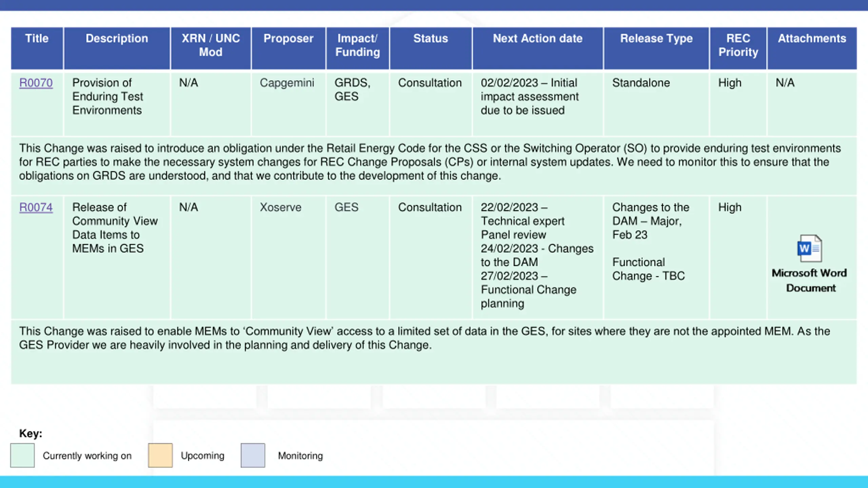The width and height of the screenshot is (868, 488).
Task: Click the Upcoming orange key swatch
Action: coord(160,455)
